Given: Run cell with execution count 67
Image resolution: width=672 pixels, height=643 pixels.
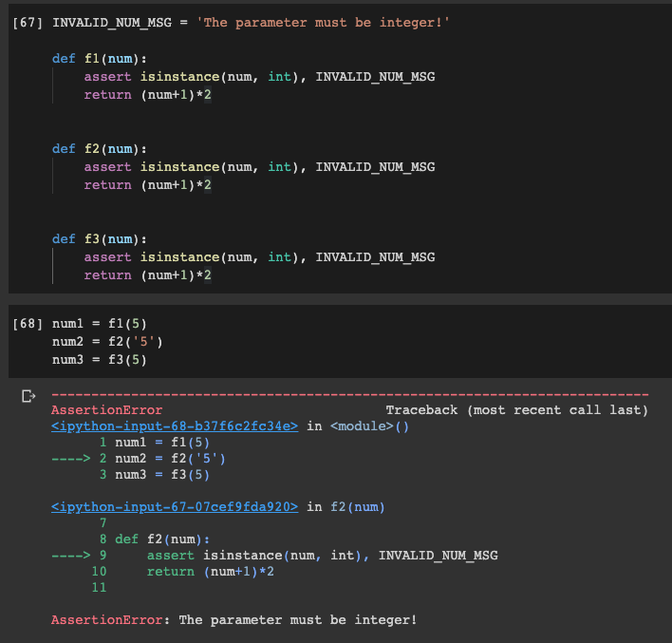Looking at the screenshot, I should click(x=28, y=22).
